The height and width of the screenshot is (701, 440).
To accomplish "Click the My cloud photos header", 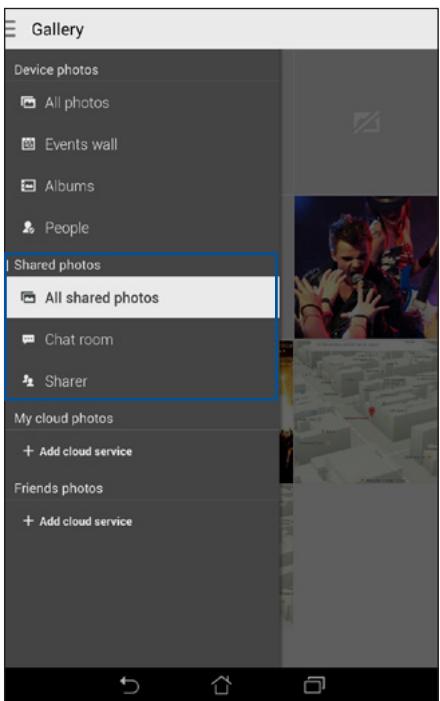I will [63, 418].
